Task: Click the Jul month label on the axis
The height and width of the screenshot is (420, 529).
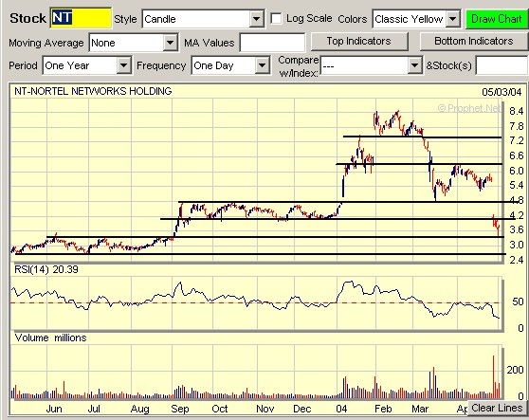Action: [x=94, y=409]
